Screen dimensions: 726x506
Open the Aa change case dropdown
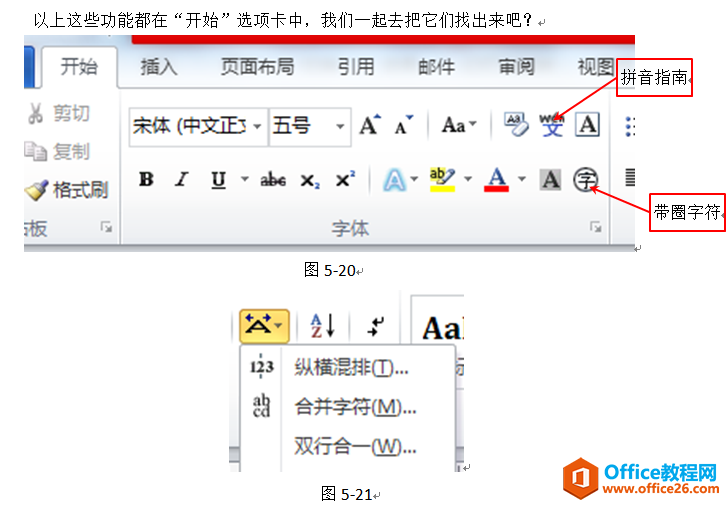459,125
